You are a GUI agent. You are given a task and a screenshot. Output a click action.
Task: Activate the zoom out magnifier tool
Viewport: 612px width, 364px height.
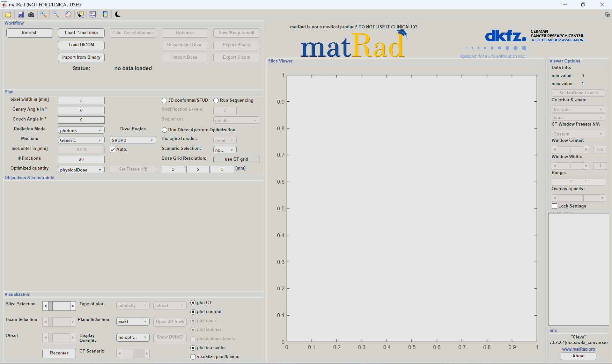pyautogui.click(x=56, y=14)
